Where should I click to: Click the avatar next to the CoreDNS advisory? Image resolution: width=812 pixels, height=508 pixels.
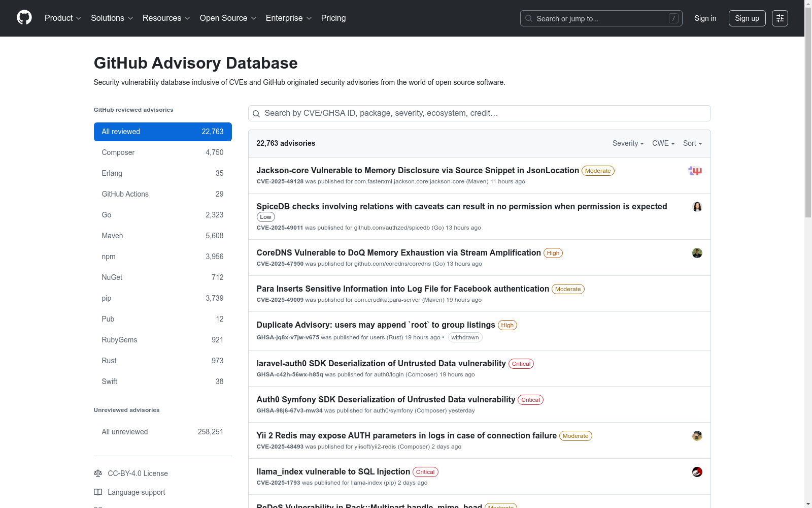(697, 253)
